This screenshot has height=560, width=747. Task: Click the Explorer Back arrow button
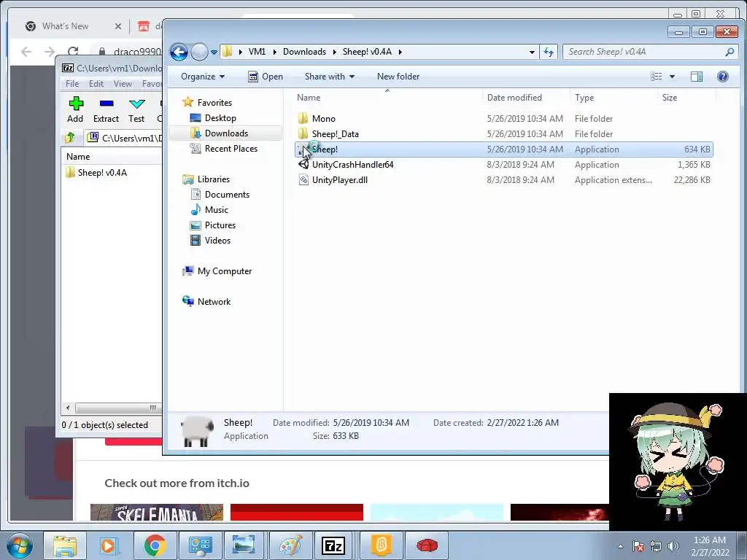[179, 52]
